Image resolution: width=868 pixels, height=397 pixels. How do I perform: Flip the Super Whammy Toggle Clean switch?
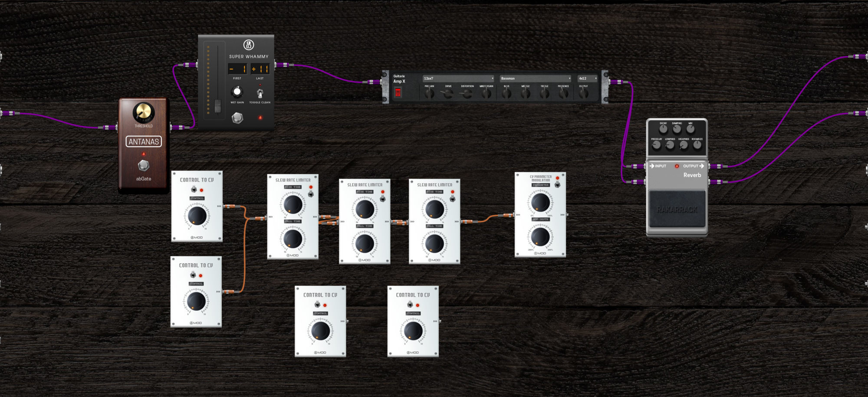260,93
